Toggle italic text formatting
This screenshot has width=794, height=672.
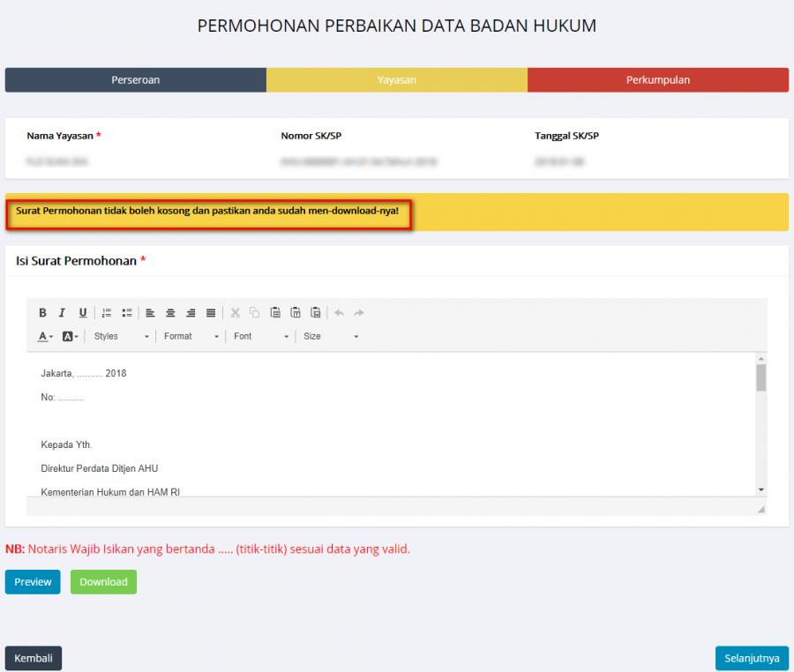pyautogui.click(x=62, y=313)
